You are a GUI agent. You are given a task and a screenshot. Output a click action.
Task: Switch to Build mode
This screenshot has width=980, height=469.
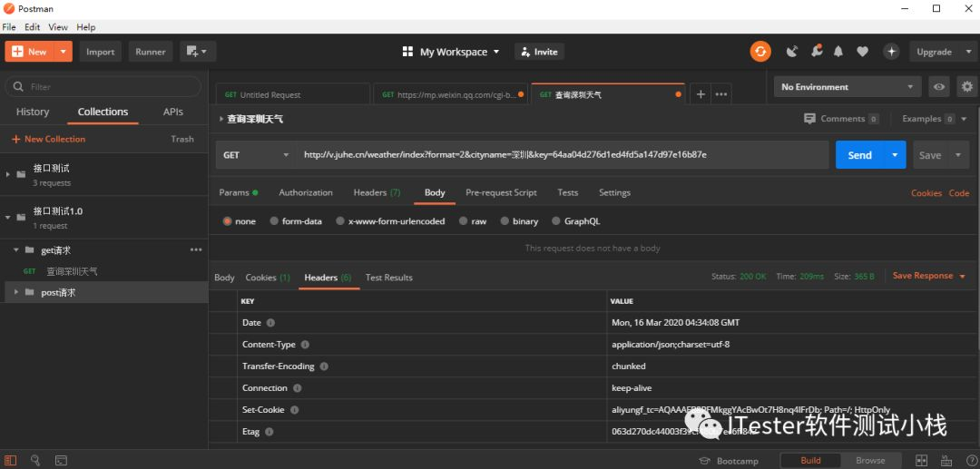[x=810, y=460]
